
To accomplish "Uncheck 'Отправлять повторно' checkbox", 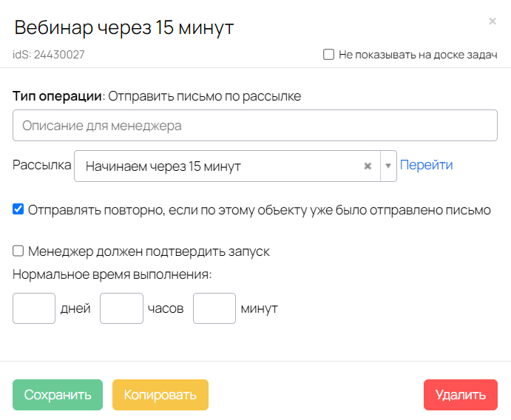I will coord(18,209).
